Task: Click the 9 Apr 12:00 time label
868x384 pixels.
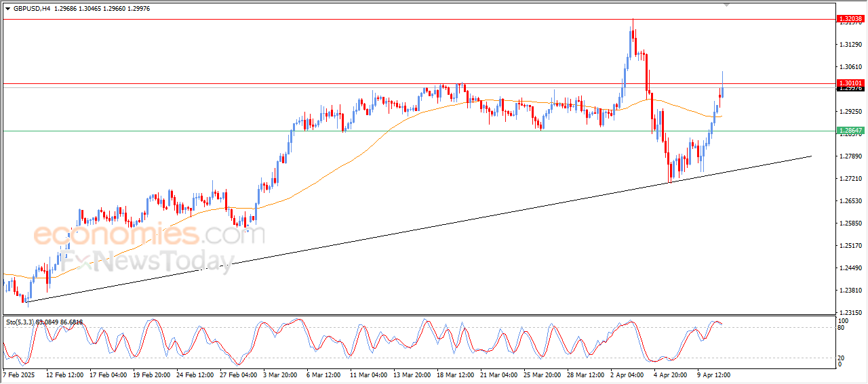Action: (714, 375)
